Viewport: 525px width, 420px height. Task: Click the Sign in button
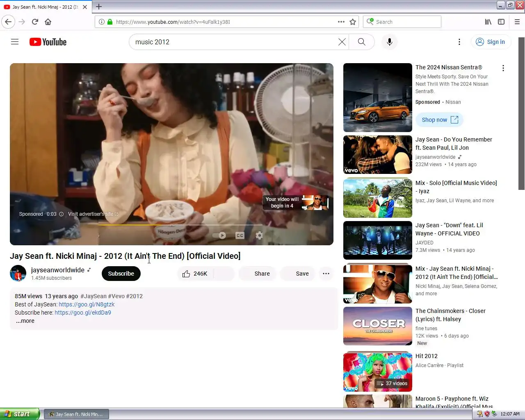click(491, 42)
